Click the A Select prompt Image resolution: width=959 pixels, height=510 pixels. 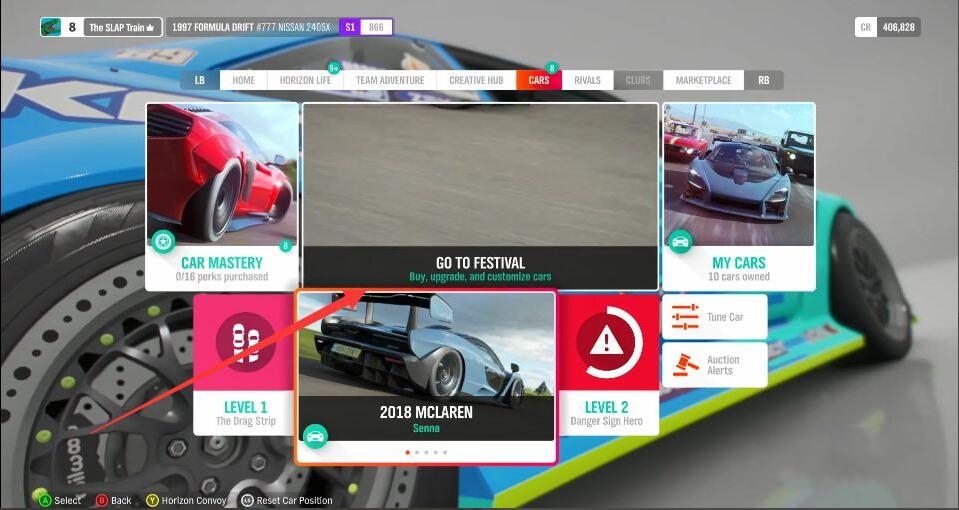60,500
